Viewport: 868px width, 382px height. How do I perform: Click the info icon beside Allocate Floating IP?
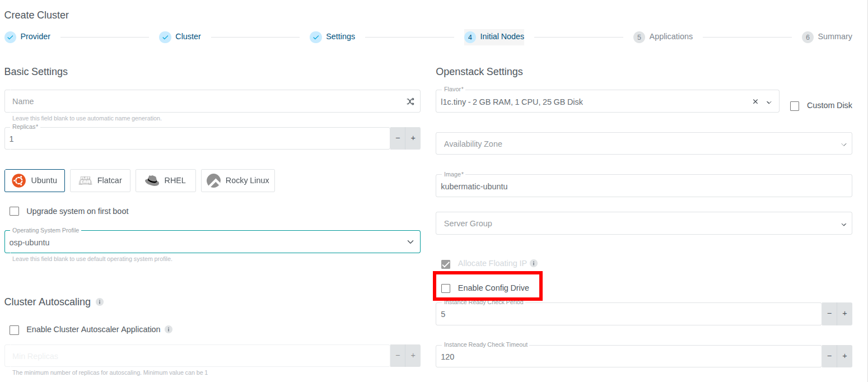click(x=533, y=263)
